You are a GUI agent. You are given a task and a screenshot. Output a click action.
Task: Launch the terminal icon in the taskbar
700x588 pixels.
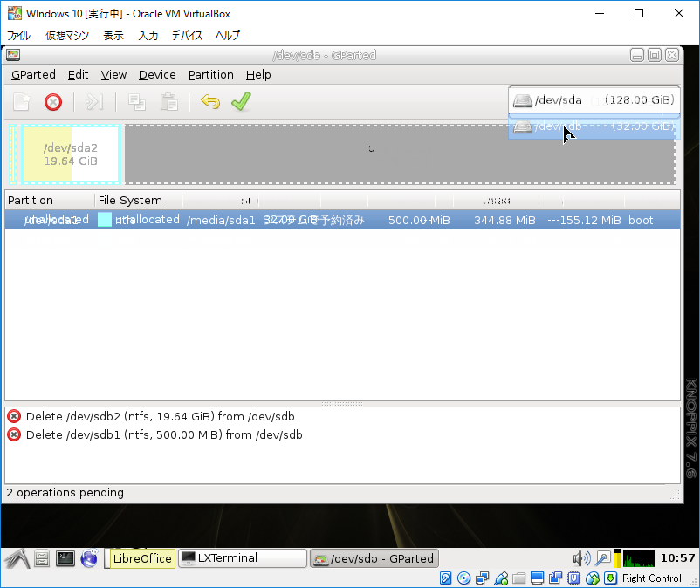tap(65, 558)
